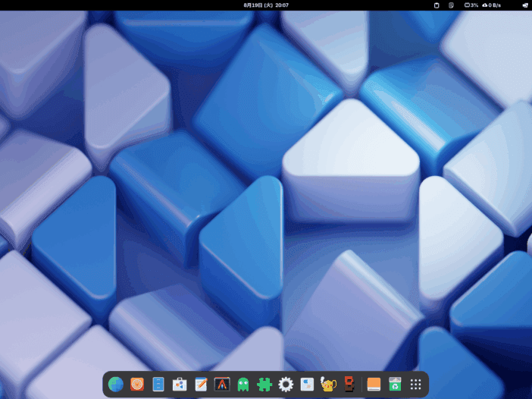Click the battery 3% indicator in top bar
Screen dimensions: 532x399
[x=471, y=5]
